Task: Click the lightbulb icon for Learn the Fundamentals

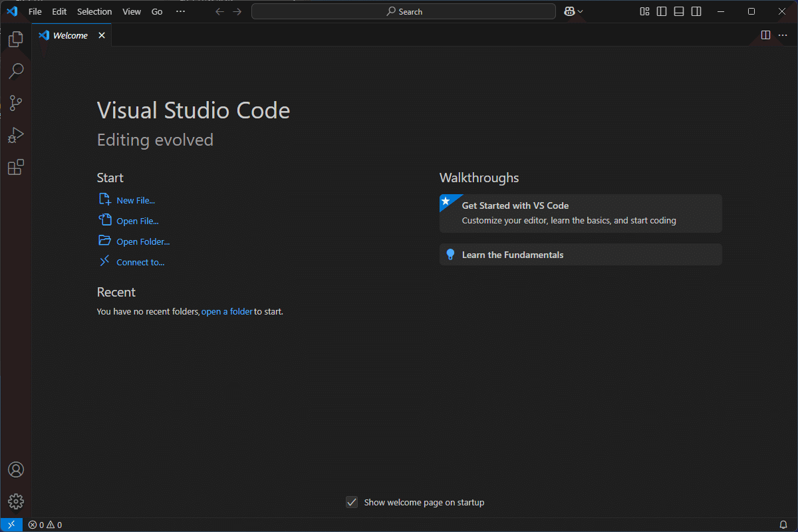Action: pyautogui.click(x=450, y=255)
